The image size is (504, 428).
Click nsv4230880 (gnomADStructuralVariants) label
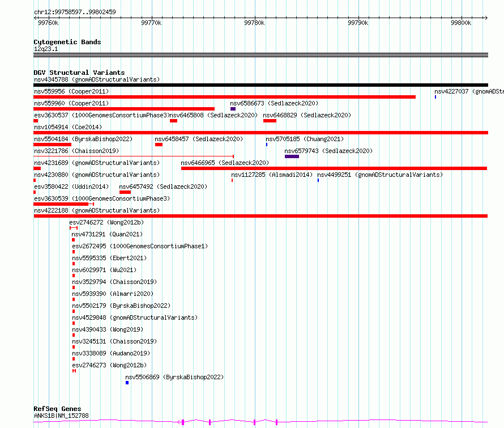[97, 175]
